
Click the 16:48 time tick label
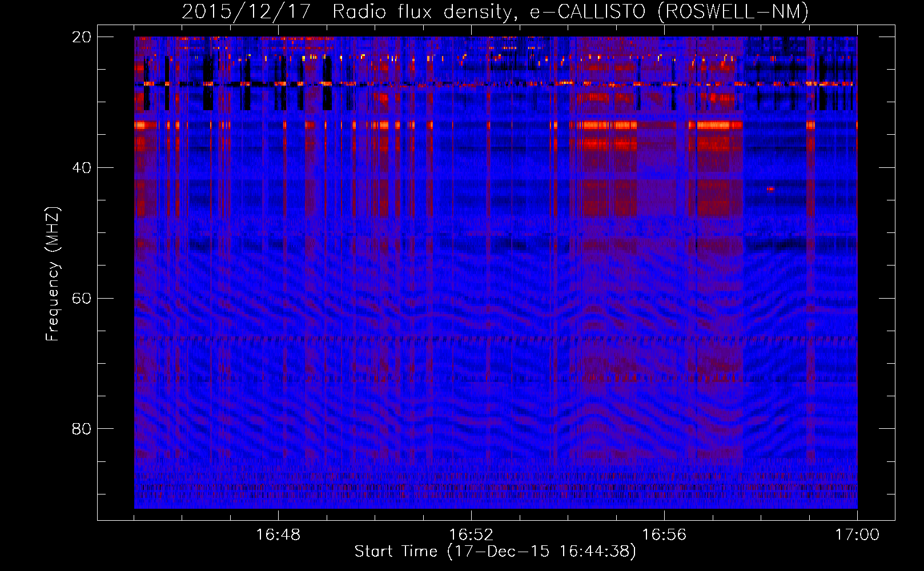278,535
